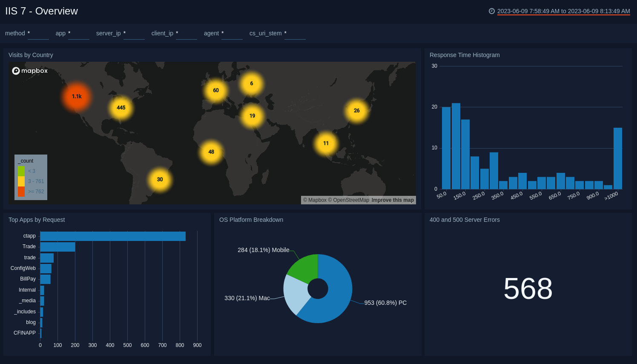Select the 445 cluster over North America
The height and width of the screenshot is (364, 637).
121,108
